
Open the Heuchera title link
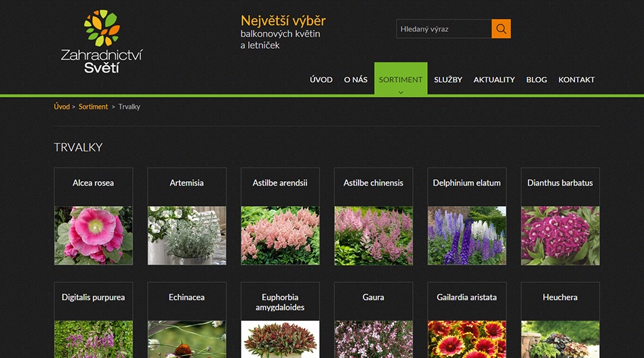[560, 297]
